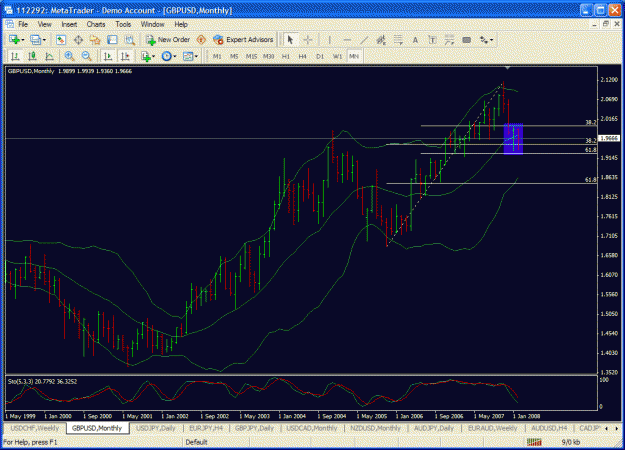Viewport: 625px width, 450px height.
Task: Open the Strategy Tester
Action: pos(130,40)
